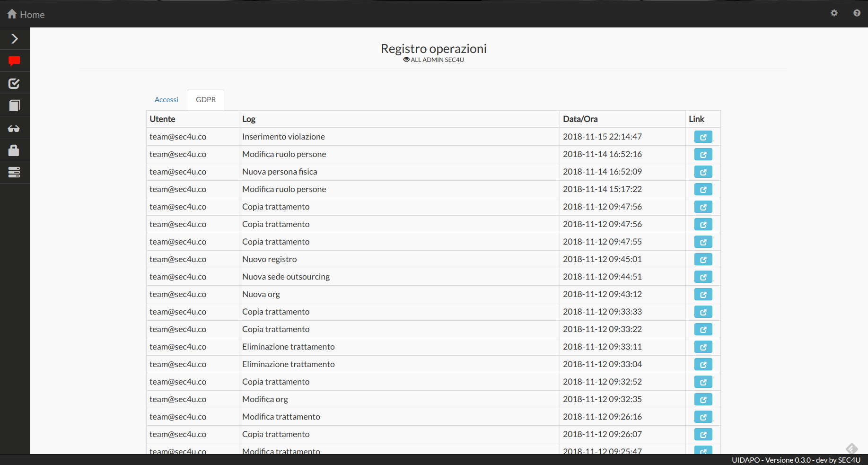
Task: Select the 'Modifica org' log text
Action: coord(265,399)
